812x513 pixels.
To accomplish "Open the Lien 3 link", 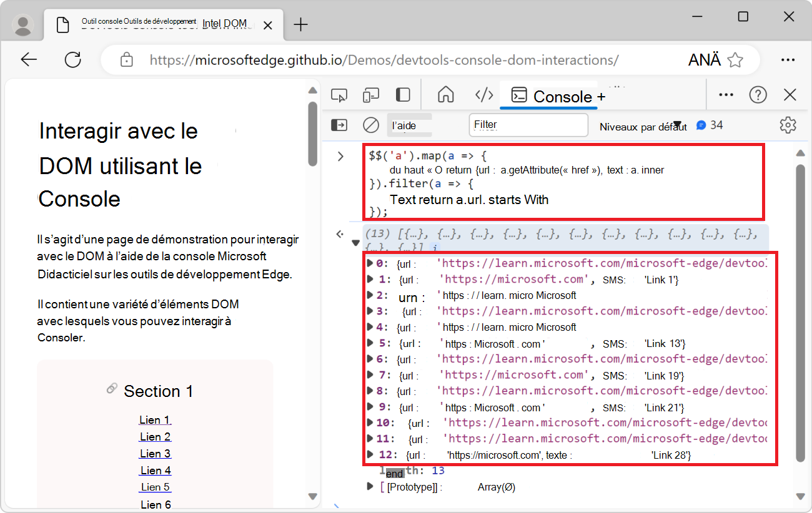I will point(156,454).
